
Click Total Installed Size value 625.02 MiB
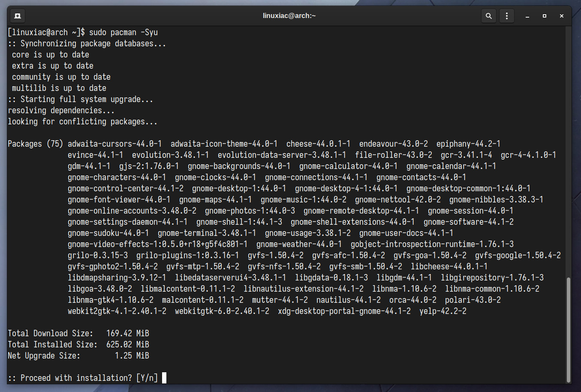point(128,345)
